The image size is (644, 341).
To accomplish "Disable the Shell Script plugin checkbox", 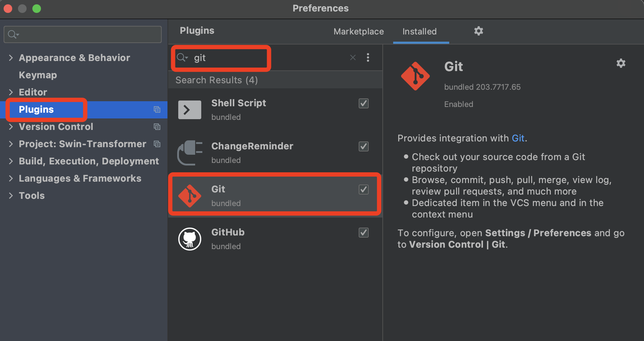I will 364,103.
